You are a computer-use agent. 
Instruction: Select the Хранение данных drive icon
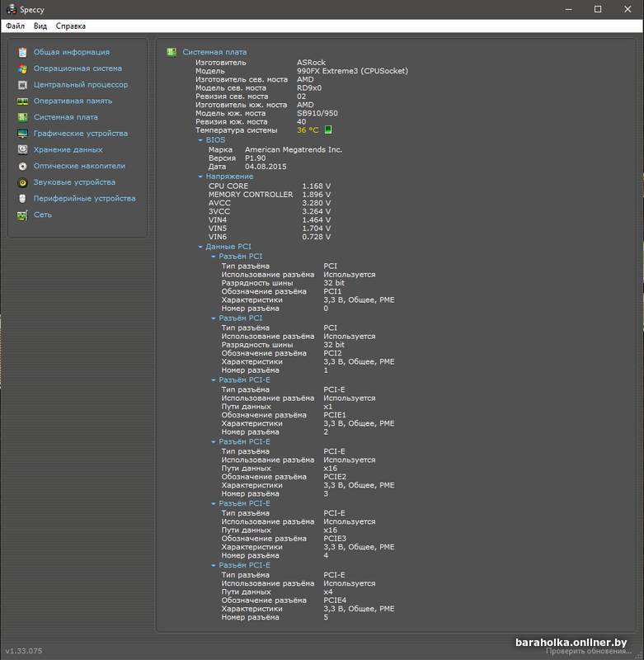(x=22, y=150)
